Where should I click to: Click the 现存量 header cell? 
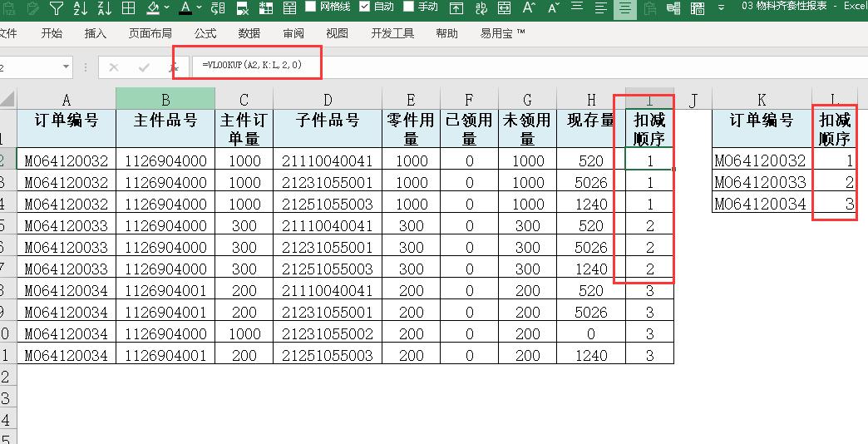point(591,128)
